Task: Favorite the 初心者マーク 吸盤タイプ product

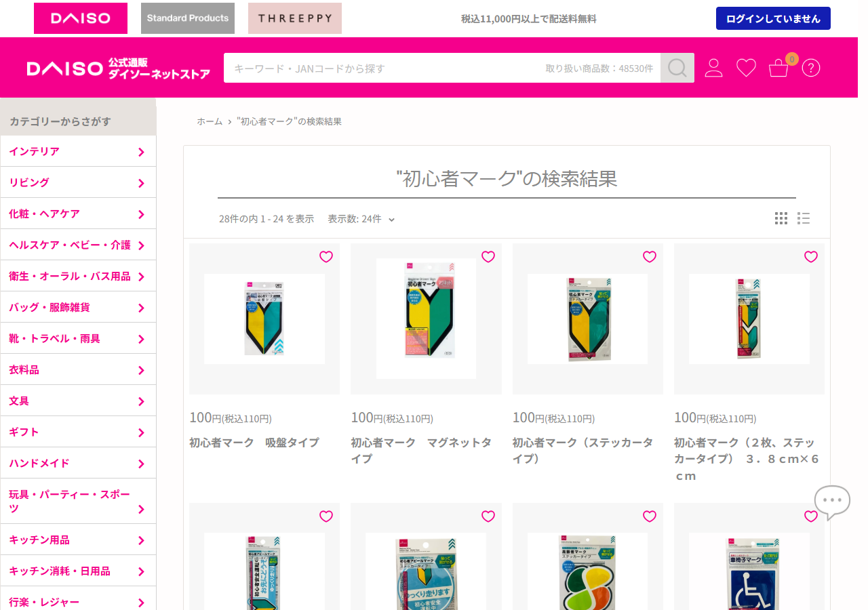Action: pyautogui.click(x=326, y=257)
